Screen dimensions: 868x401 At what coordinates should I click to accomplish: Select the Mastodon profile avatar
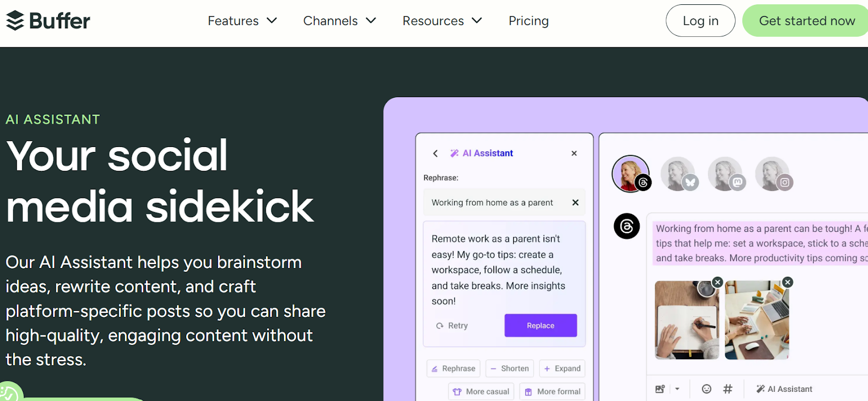[x=726, y=174]
